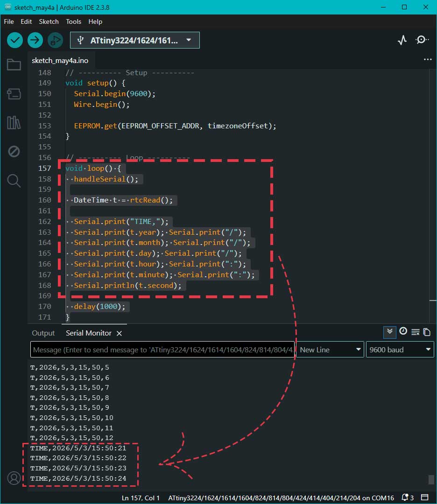Click the delay(1000); code line

click(x=99, y=306)
